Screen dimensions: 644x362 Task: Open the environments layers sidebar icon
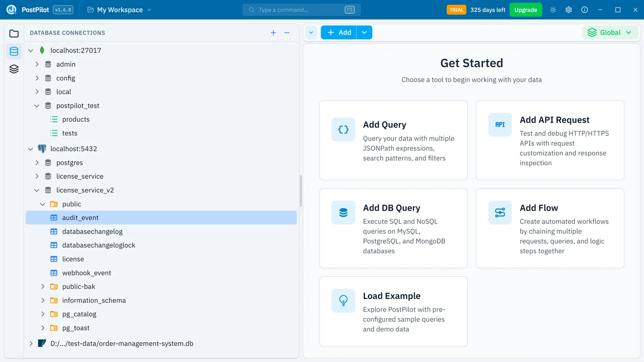[14, 69]
